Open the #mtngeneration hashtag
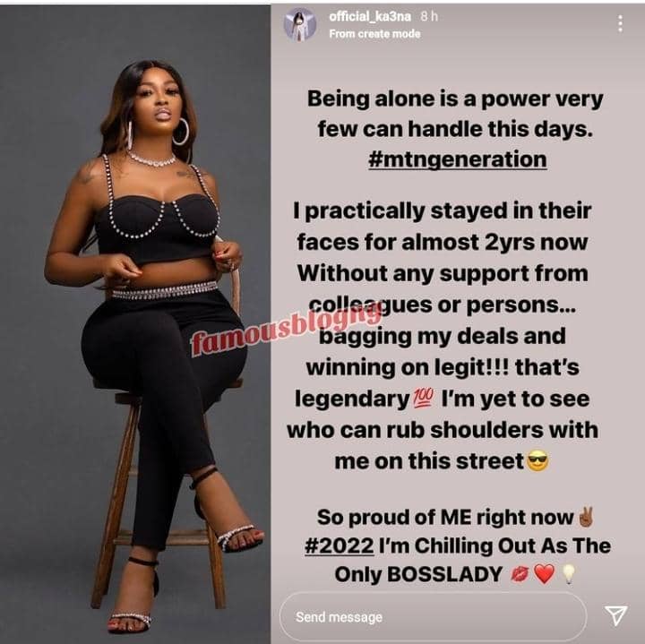 [x=458, y=159]
